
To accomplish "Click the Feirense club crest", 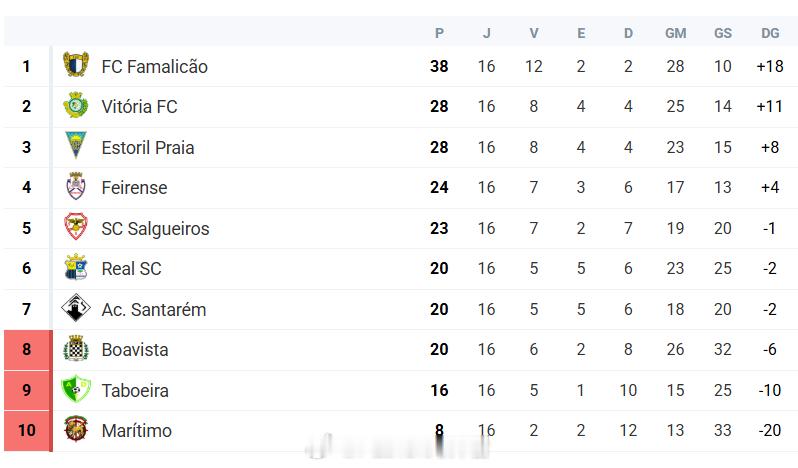I will [x=76, y=186].
